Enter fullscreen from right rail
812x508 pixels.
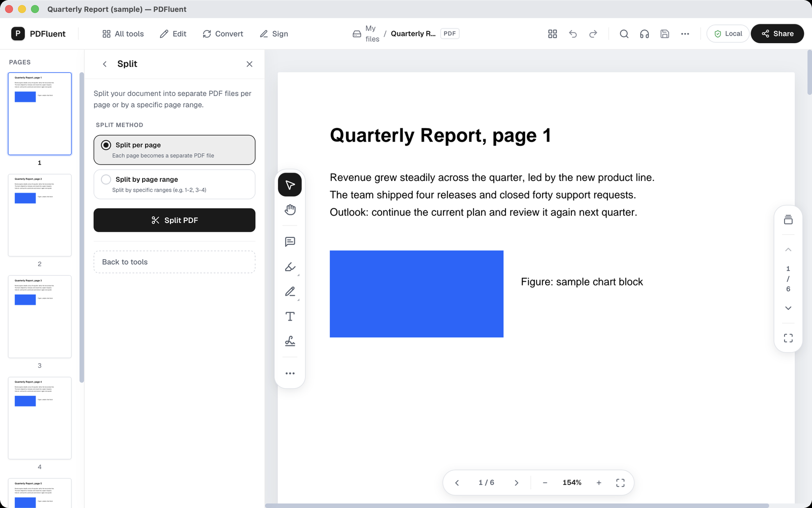(788, 338)
